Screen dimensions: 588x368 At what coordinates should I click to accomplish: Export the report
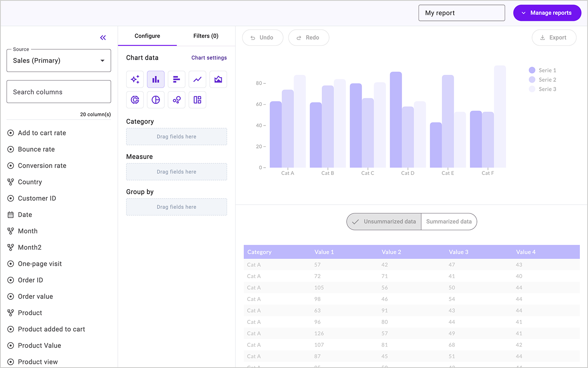pos(554,37)
